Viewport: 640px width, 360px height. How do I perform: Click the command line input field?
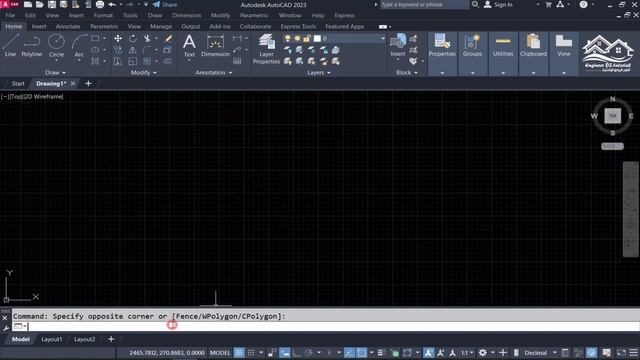point(333,327)
